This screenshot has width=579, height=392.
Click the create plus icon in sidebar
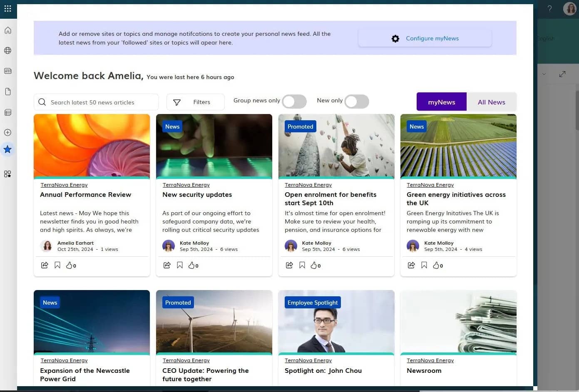coord(8,132)
